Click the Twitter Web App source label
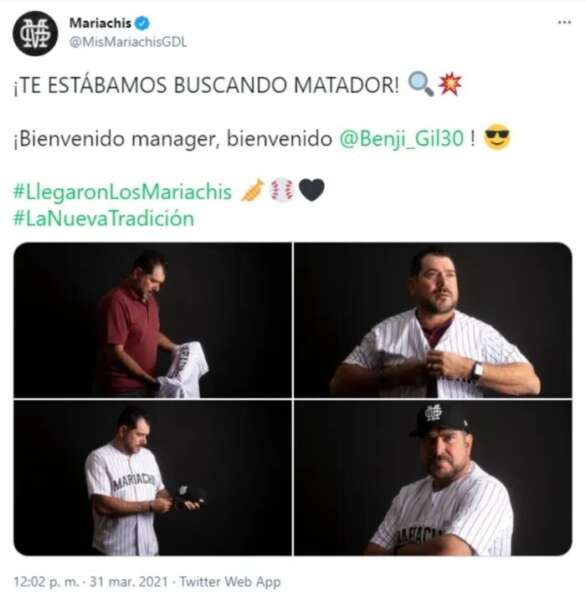Screen dimensions: 586x599 pos(230,582)
